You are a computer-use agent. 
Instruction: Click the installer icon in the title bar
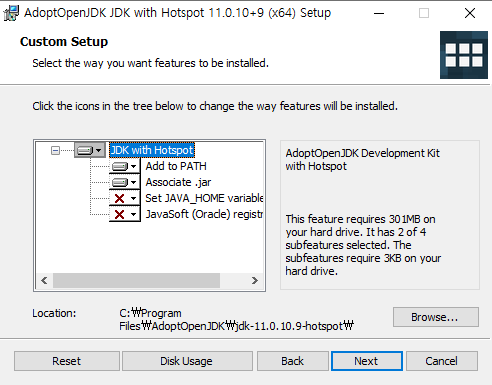(x=11, y=13)
